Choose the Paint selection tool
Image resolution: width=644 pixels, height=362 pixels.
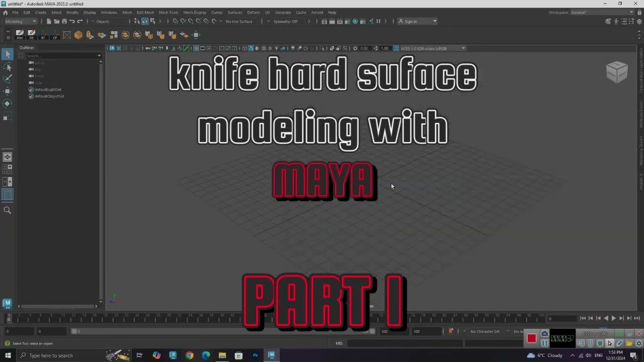point(7,79)
